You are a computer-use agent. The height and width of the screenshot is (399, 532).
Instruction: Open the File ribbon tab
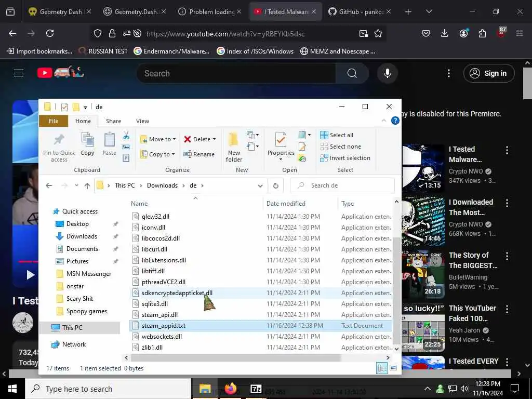click(x=54, y=121)
